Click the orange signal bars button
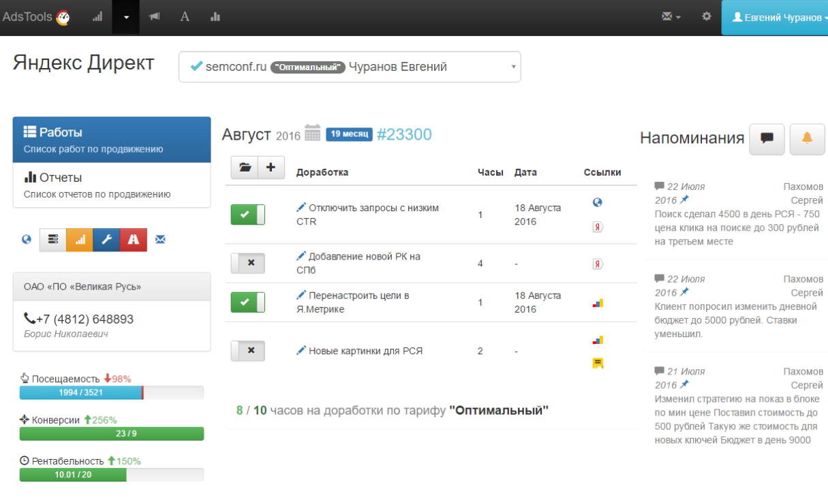 (80, 239)
